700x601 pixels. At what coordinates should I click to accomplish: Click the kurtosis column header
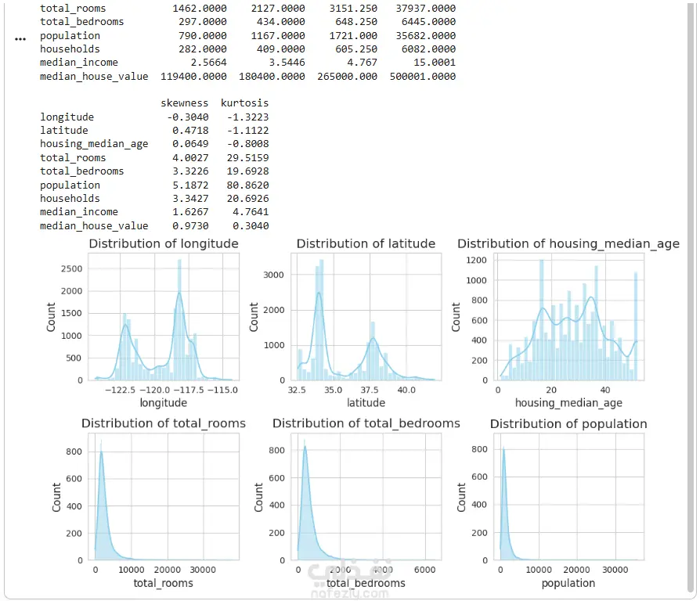[x=244, y=103]
